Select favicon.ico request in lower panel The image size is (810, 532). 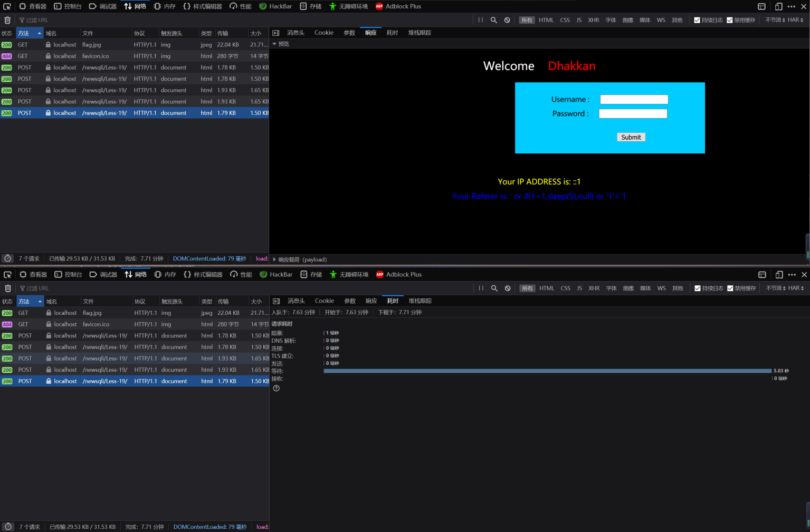click(135, 324)
